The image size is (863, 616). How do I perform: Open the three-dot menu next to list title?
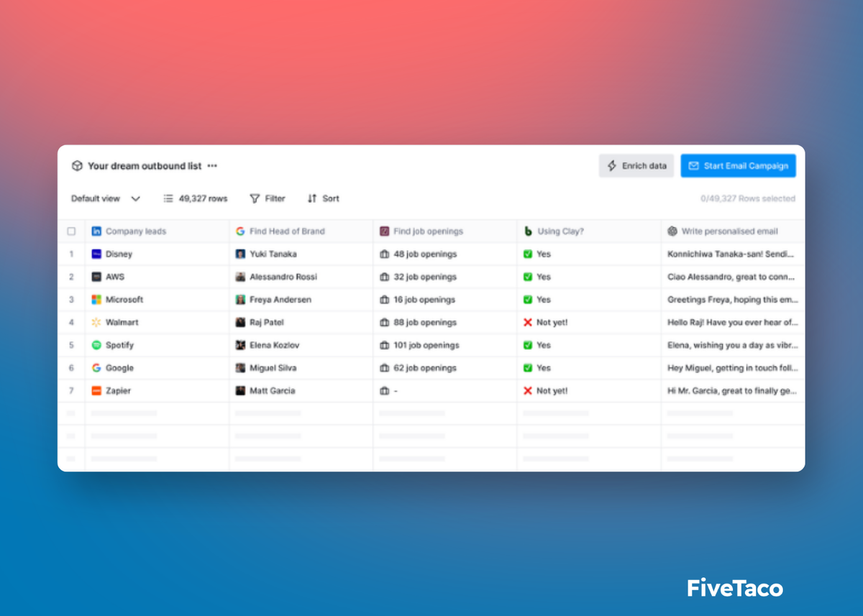[x=212, y=166]
